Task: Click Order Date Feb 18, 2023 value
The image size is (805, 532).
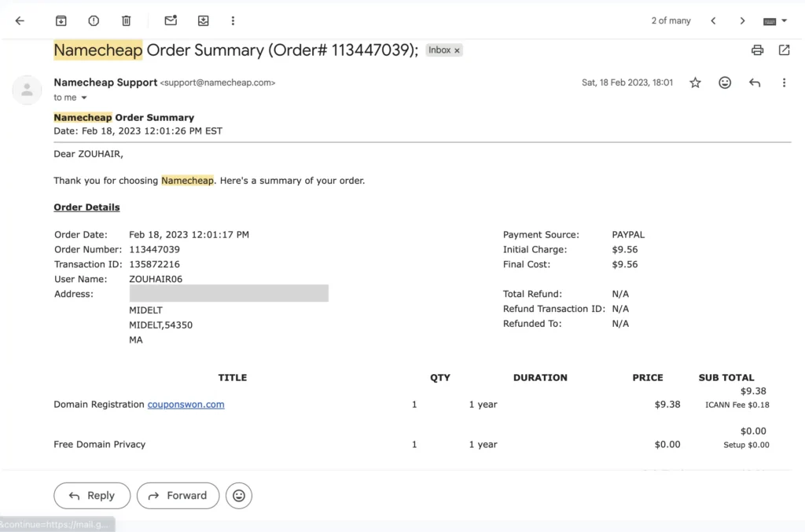Action: tap(189, 234)
